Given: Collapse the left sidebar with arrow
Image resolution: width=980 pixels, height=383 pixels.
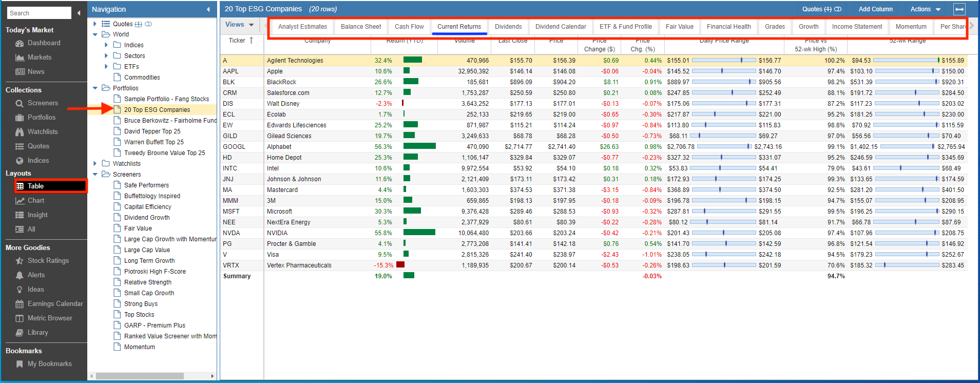Looking at the screenshot, I should point(79,13).
